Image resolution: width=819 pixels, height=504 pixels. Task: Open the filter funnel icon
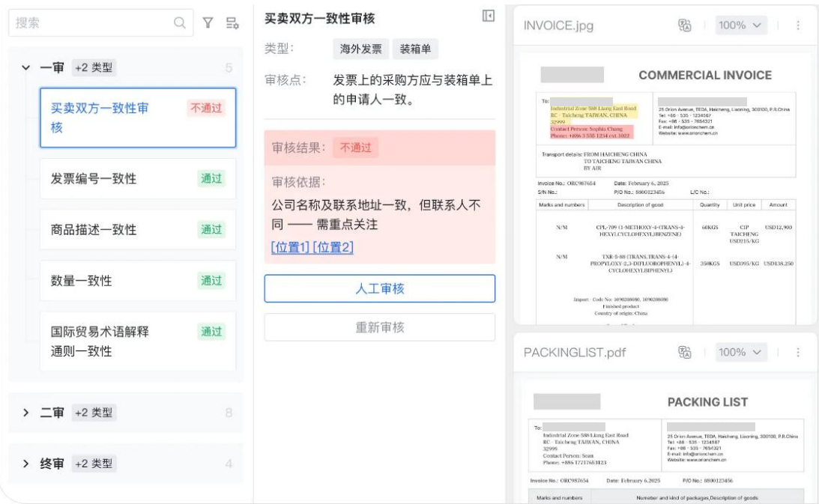coord(208,23)
